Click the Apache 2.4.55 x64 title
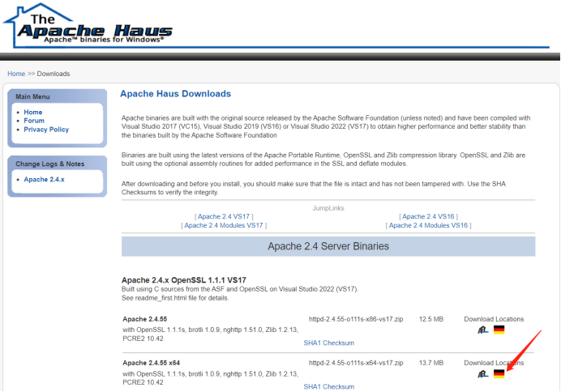Viewport: 561px width, 392px height. 151,363
